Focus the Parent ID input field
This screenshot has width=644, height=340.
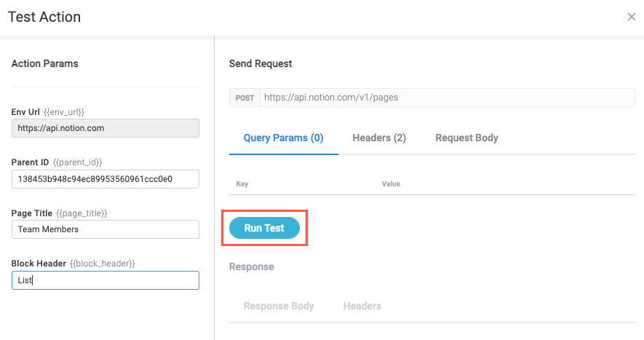(106, 178)
